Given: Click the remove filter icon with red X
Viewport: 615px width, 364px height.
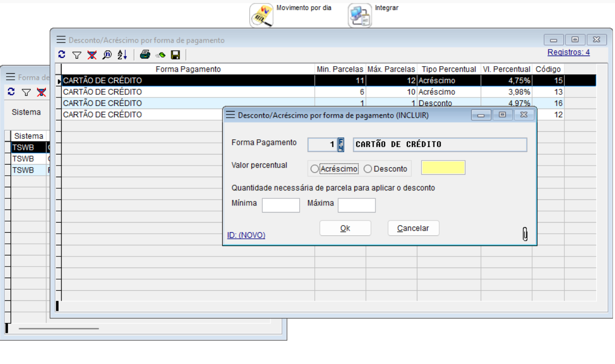Looking at the screenshot, I should tap(91, 55).
